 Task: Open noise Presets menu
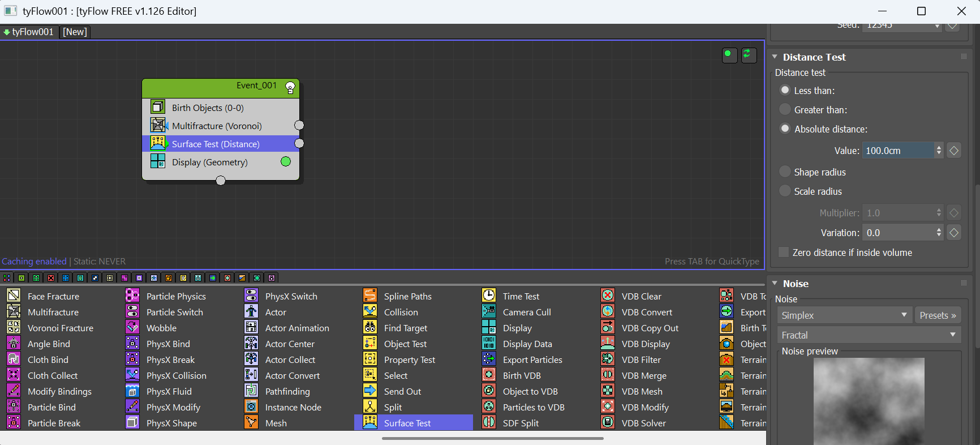(938, 315)
